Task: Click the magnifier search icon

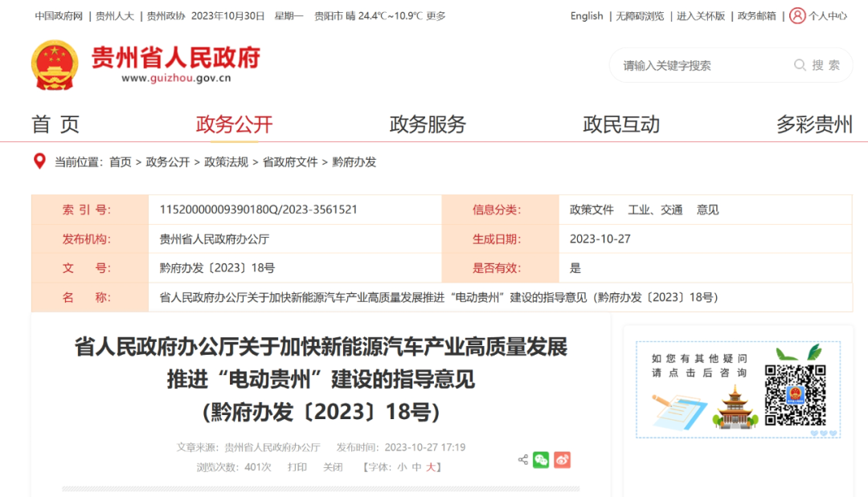Action: tap(800, 65)
